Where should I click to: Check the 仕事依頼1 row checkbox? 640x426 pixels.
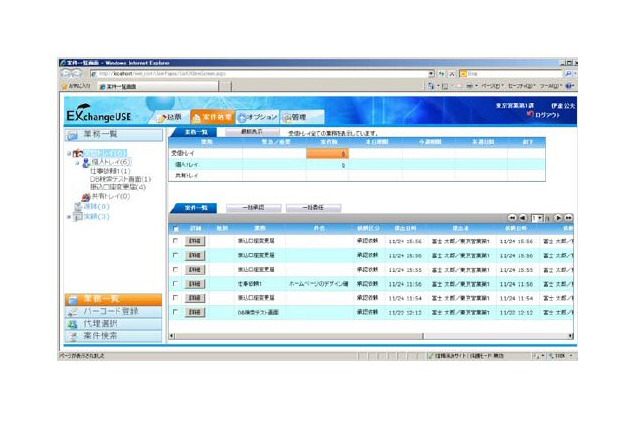pos(176,284)
